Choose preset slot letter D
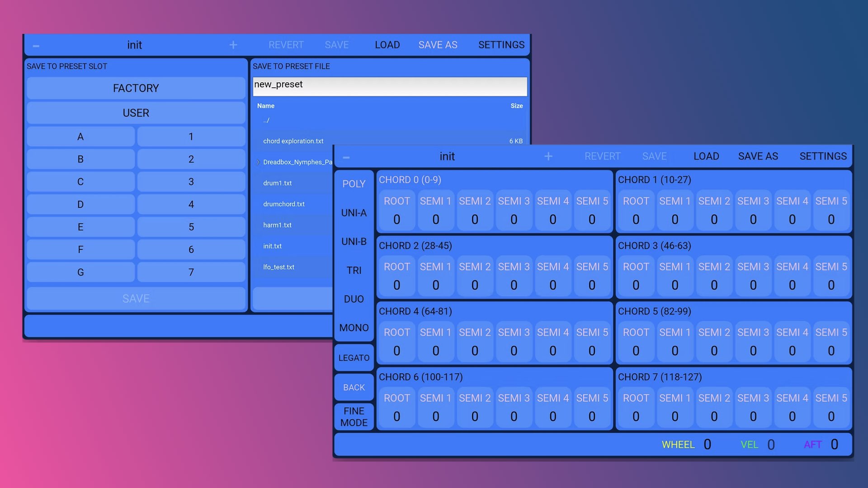This screenshot has width=868, height=488. click(x=80, y=204)
